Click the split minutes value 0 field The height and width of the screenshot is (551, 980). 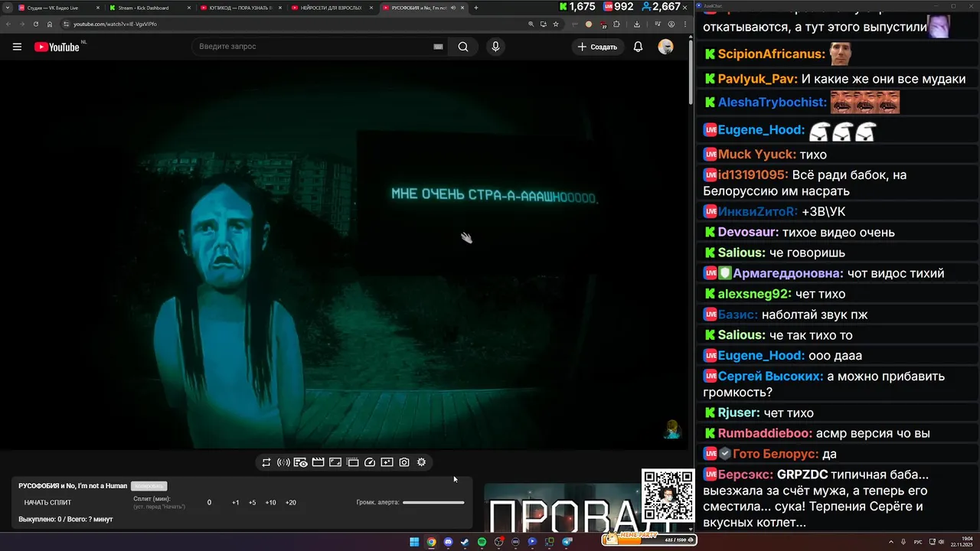(x=209, y=503)
